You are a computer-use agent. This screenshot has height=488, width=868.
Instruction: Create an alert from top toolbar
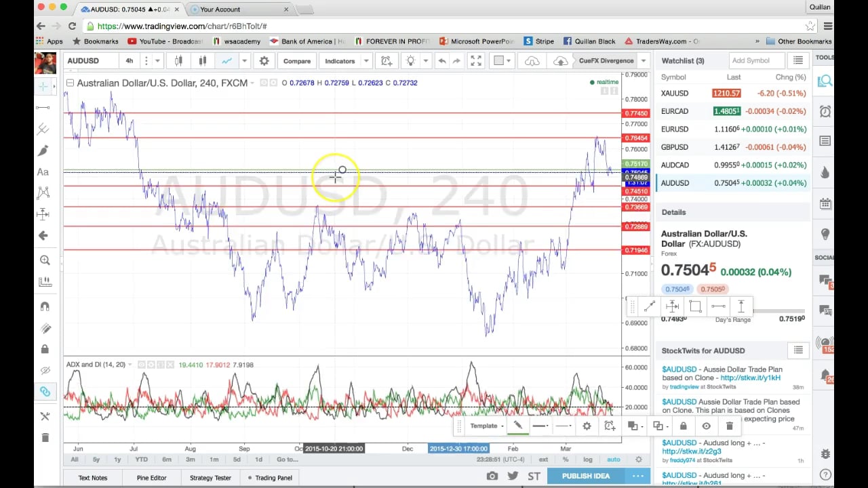[387, 61]
